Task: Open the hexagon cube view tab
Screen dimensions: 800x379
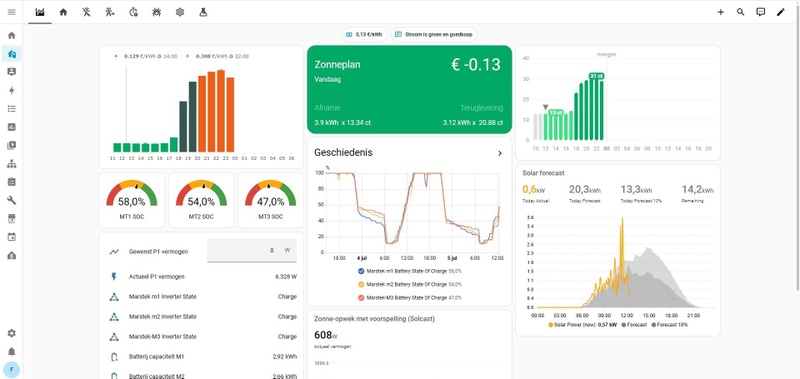Action: [x=180, y=12]
